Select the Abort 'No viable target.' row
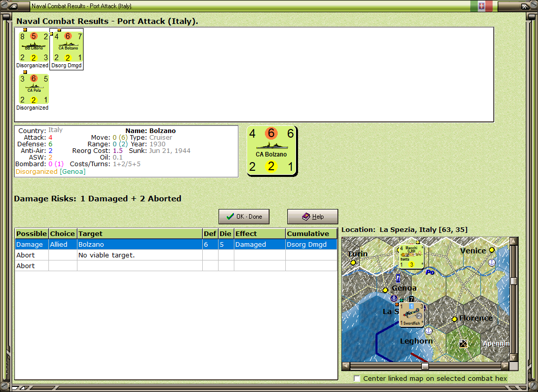Screen dimensions: 538x392 176,255
